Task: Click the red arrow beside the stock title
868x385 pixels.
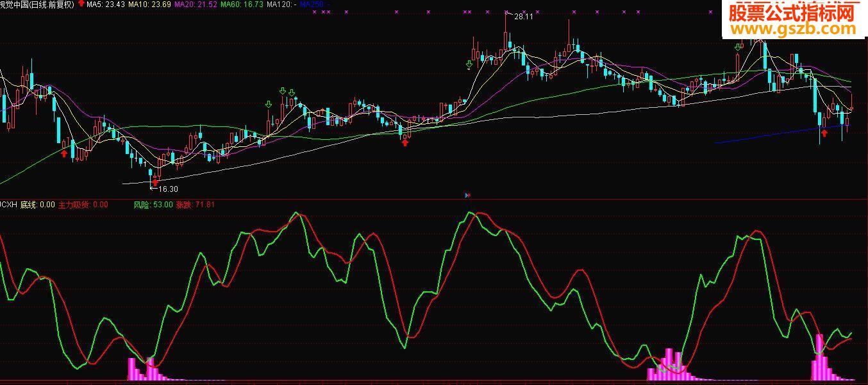Action: [81, 4]
